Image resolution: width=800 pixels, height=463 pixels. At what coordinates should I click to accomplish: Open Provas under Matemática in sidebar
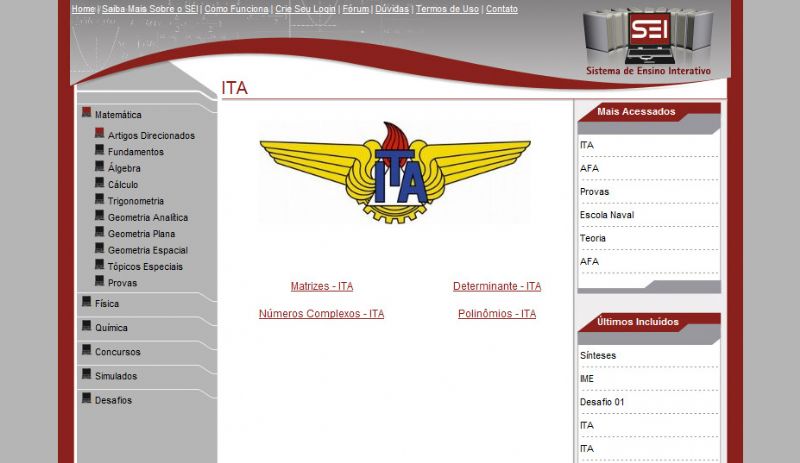[122, 283]
